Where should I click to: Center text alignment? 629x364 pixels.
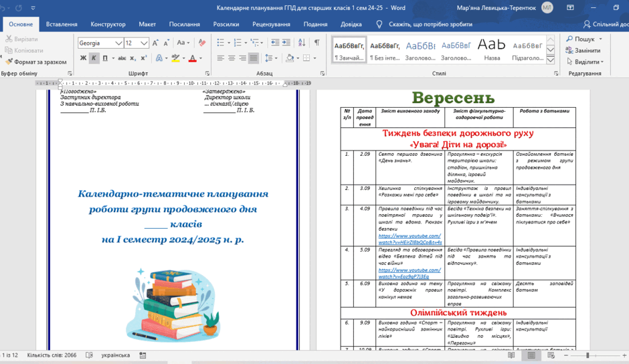[232, 58]
